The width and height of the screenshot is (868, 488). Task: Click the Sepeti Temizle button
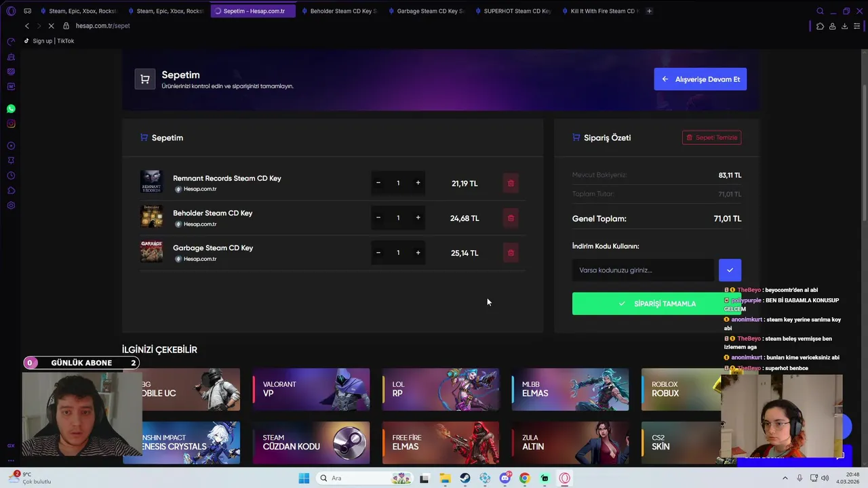711,138
